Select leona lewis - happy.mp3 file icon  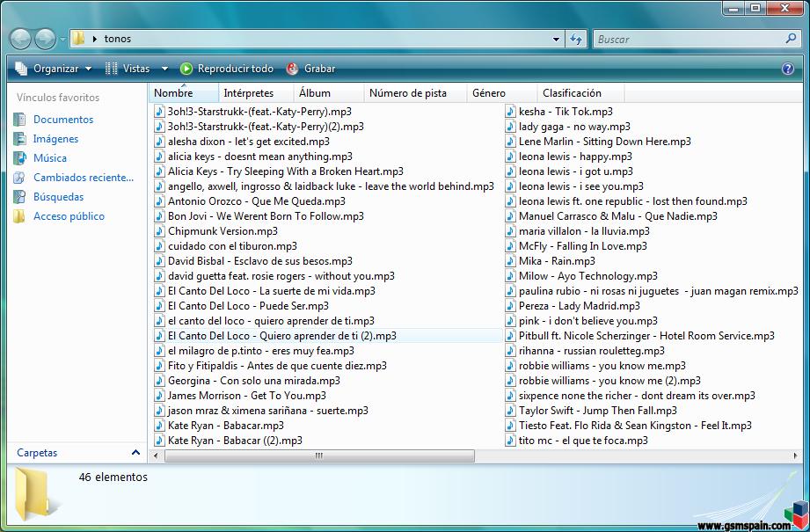[x=510, y=157]
